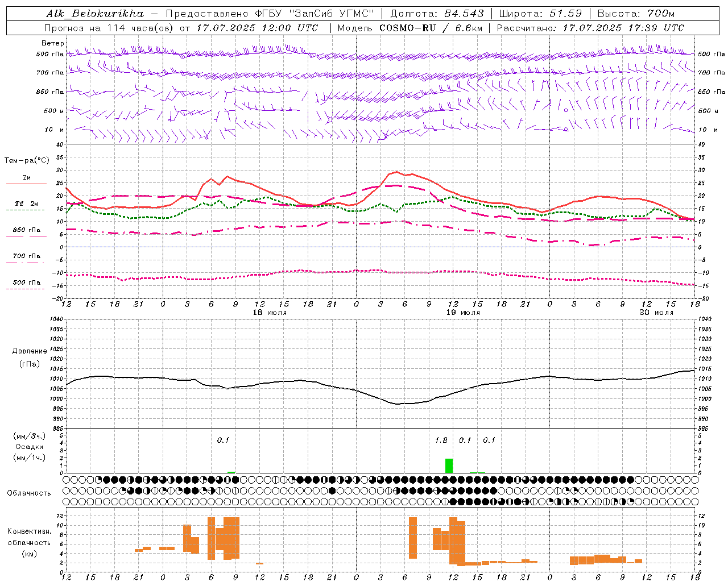Click the 'Давление' pressure panel label

point(30,351)
